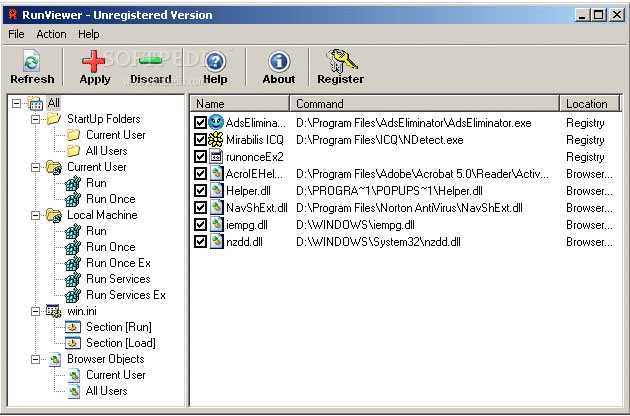This screenshot has height=416, width=630.
Task: Click the green minus Discard icon
Action: (151, 61)
